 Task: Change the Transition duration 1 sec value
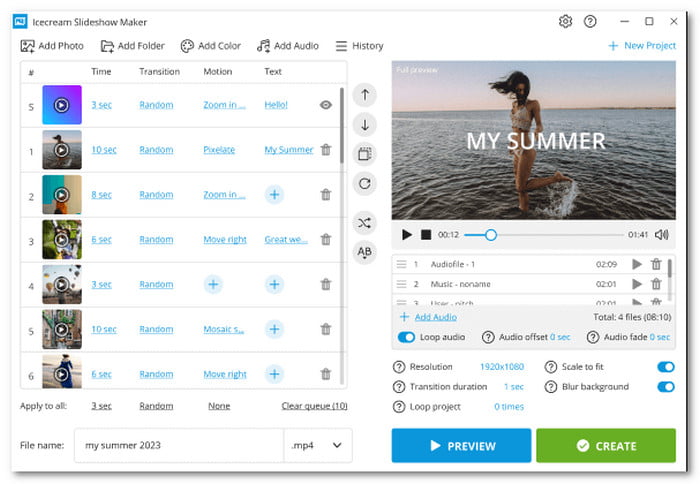click(x=514, y=387)
